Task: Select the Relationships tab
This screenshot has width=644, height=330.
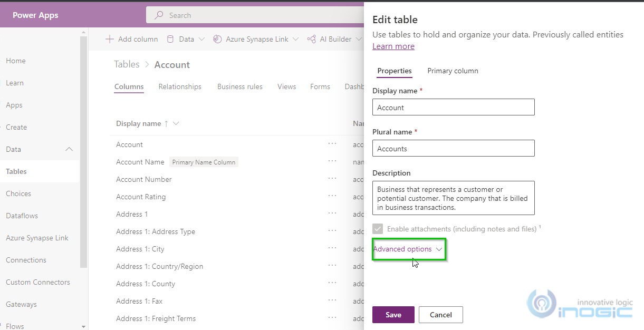Action: [180, 86]
